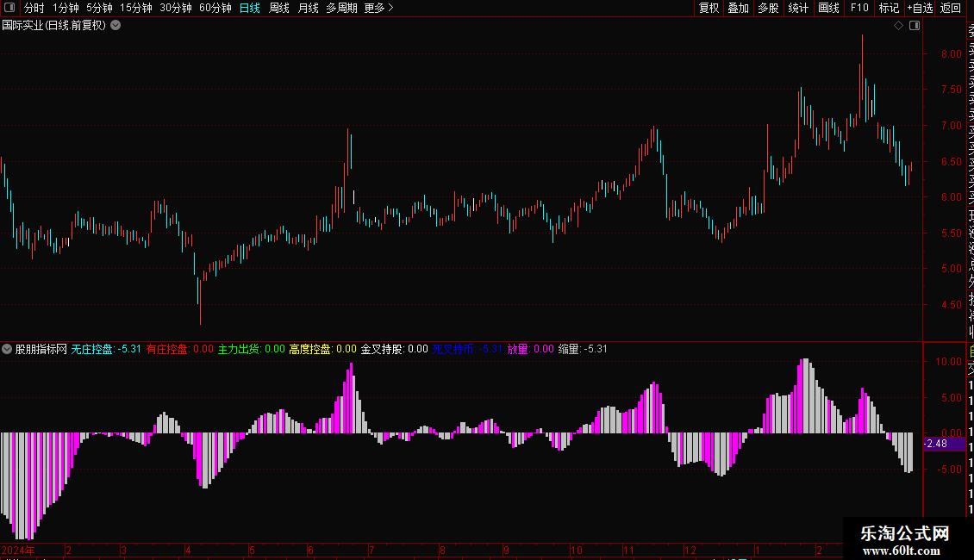Switch to 分时 intraday view
The height and width of the screenshot is (560, 974).
[34, 8]
